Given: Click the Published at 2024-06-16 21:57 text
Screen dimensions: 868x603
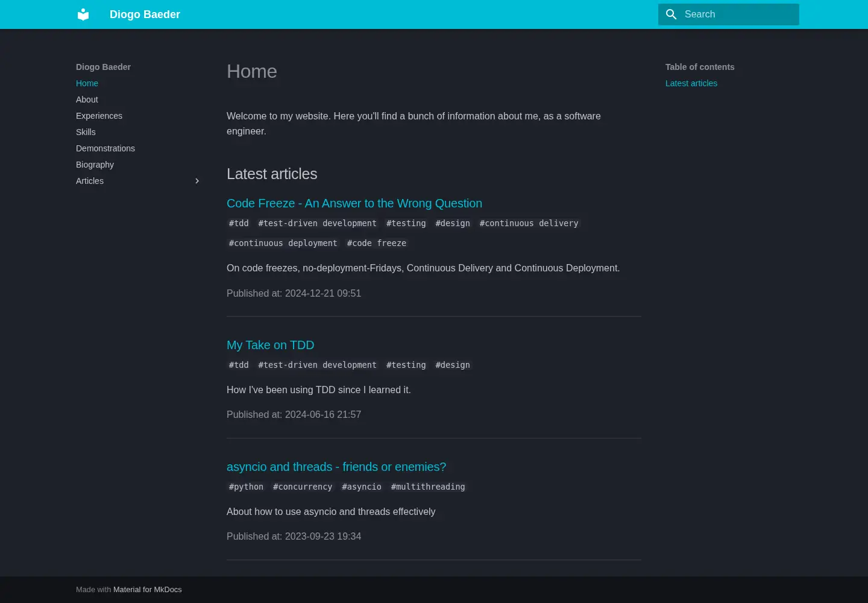Looking at the screenshot, I should click(x=294, y=415).
